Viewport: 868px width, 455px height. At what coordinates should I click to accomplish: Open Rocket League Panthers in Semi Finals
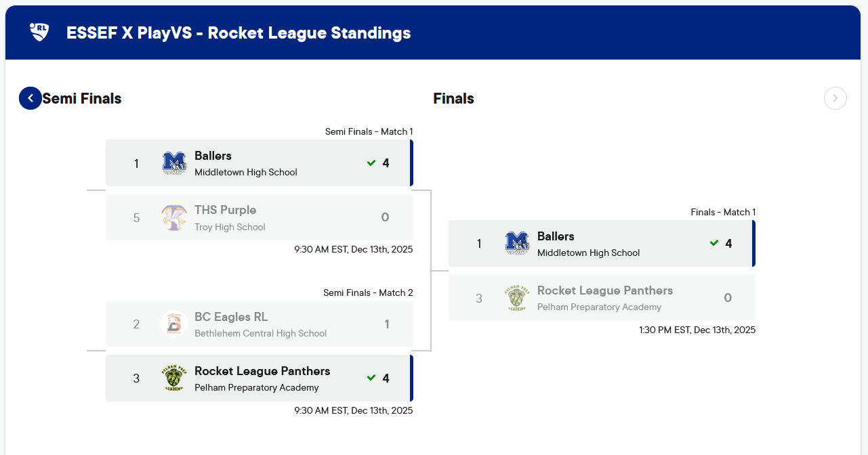coord(262,371)
